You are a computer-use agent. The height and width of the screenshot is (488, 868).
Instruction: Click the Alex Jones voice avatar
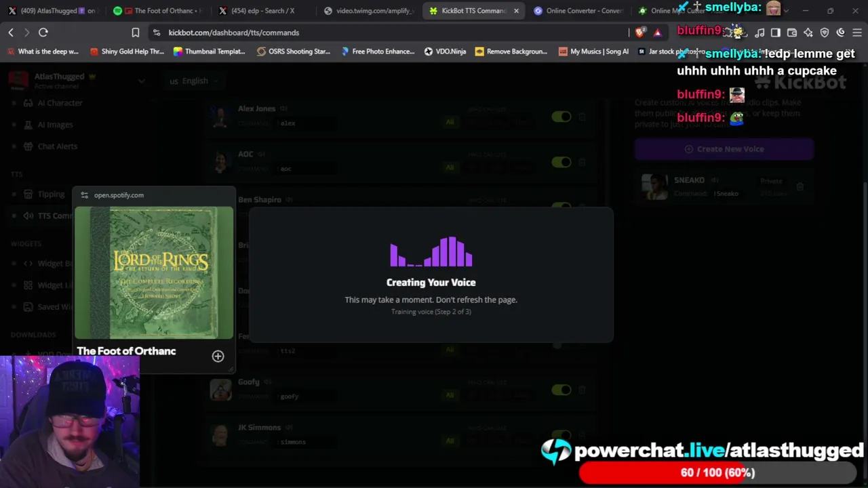(x=220, y=117)
